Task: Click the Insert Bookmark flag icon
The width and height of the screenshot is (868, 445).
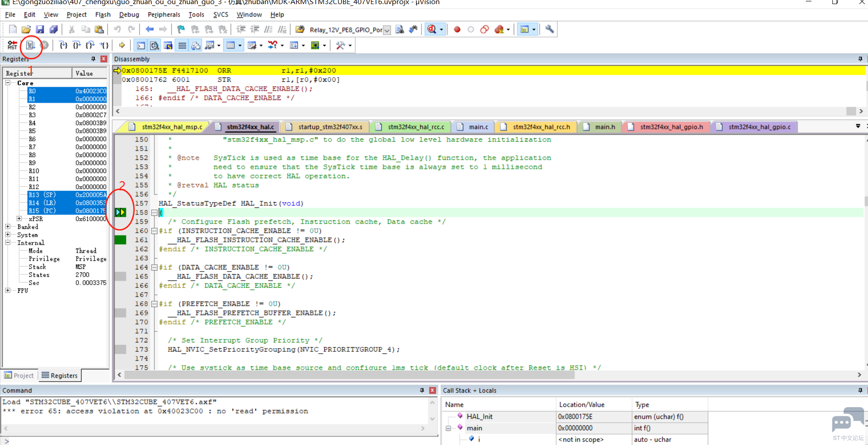Action: pos(181,29)
